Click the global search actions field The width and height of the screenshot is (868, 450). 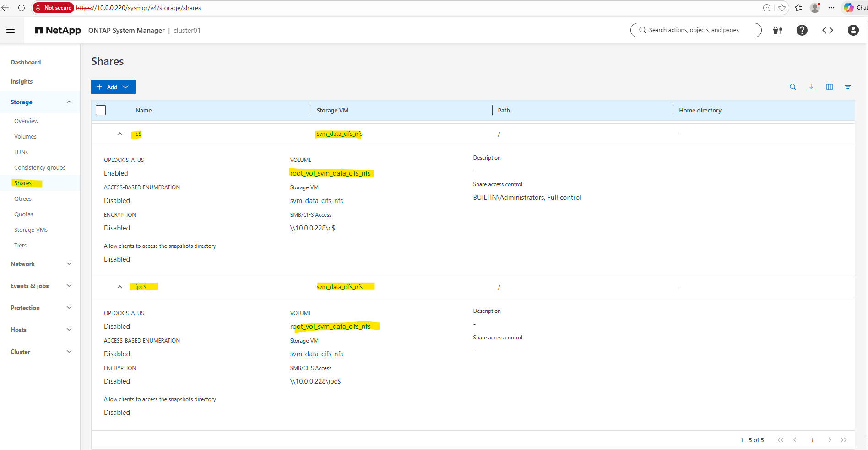pyautogui.click(x=696, y=30)
